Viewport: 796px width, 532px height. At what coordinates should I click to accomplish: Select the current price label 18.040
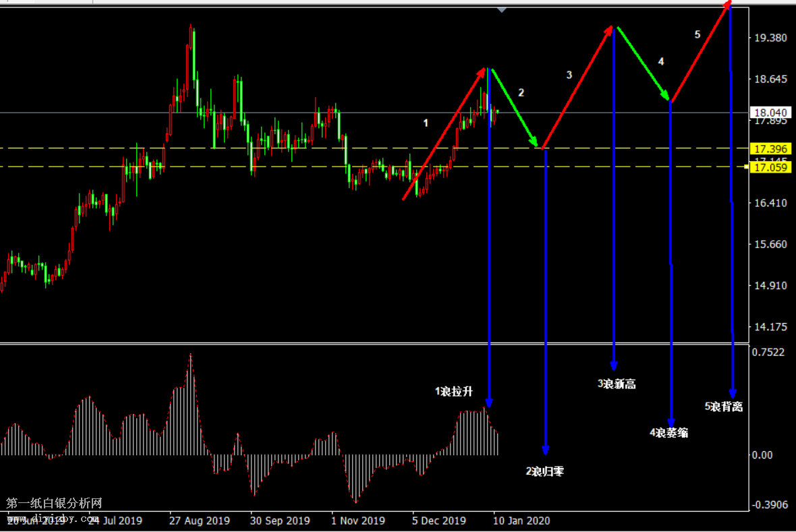(x=769, y=113)
